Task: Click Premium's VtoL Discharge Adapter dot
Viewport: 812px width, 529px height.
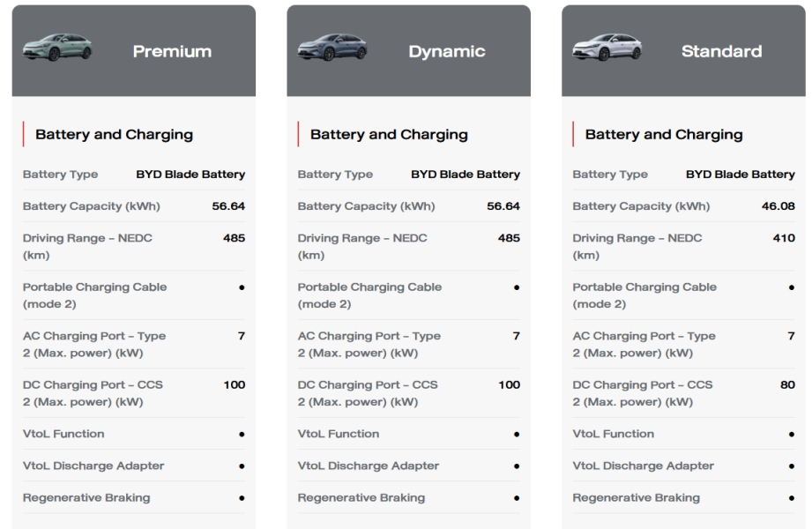Action: tap(242, 466)
